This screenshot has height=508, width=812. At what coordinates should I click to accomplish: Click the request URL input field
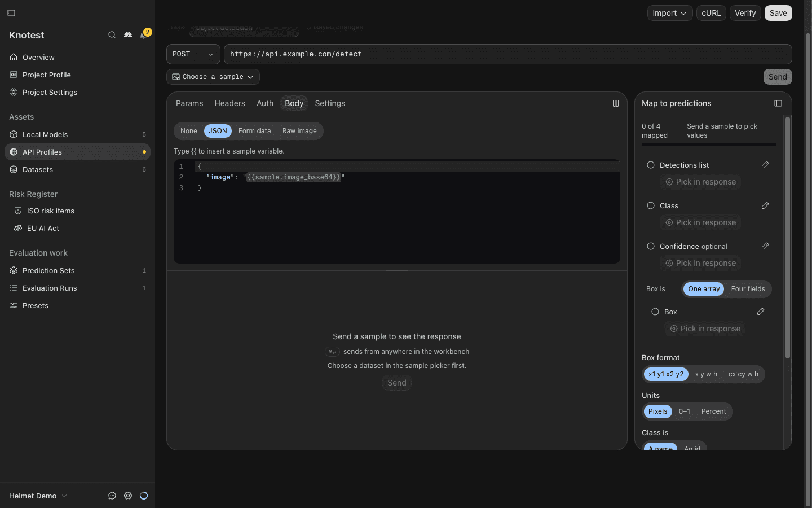(x=507, y=54)
